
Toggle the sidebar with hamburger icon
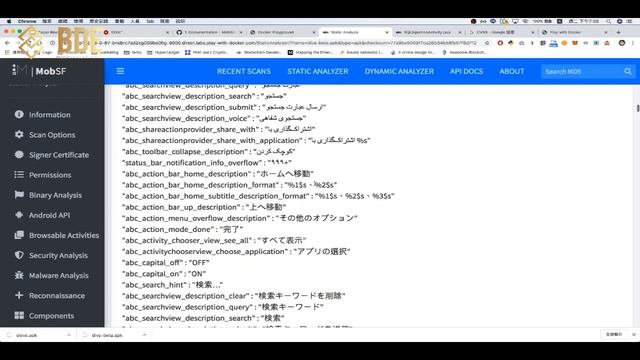pyautogui.click(x=120, y=71)
